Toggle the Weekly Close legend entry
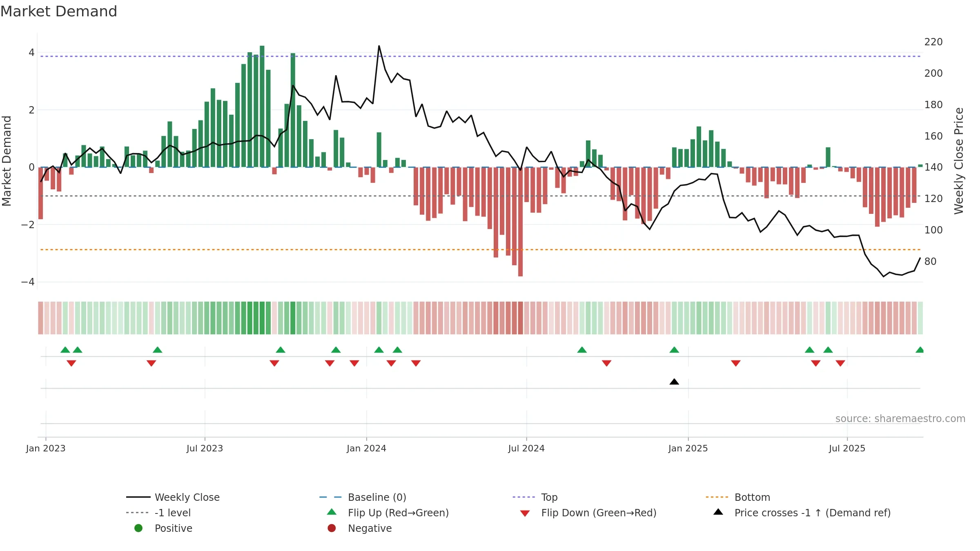Image resolution: width=980 pixels, height=551 pixels. tap(173, 497)
